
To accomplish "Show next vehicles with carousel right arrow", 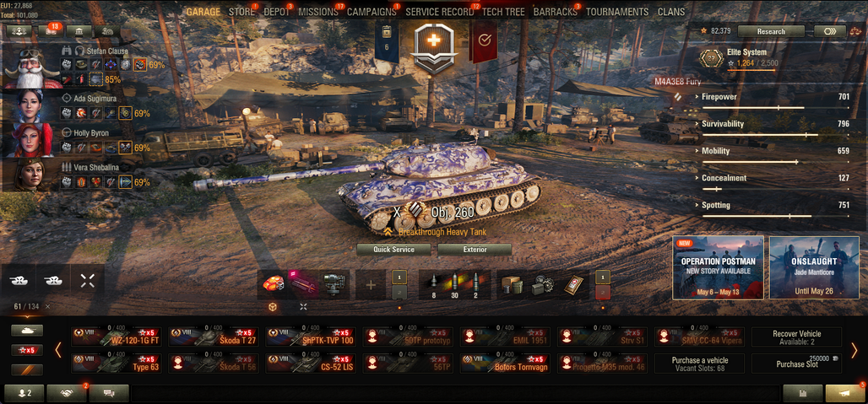I will (854, 350).
